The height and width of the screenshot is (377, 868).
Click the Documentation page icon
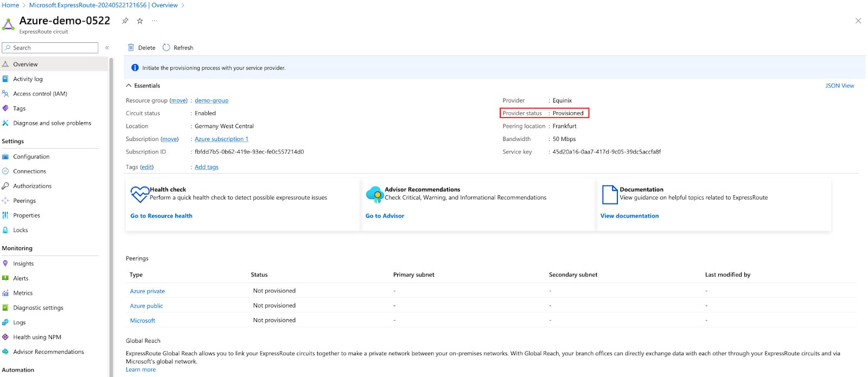click(x=610, y=195)
